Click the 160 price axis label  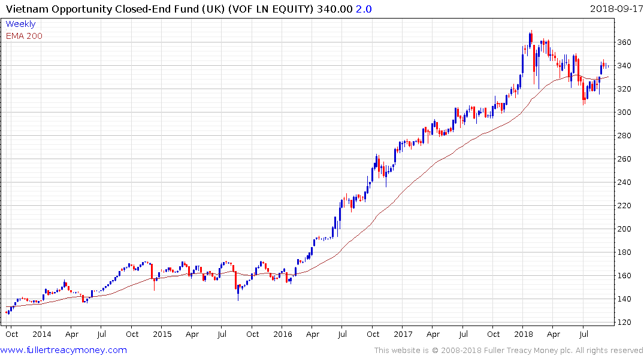[624, 276]
